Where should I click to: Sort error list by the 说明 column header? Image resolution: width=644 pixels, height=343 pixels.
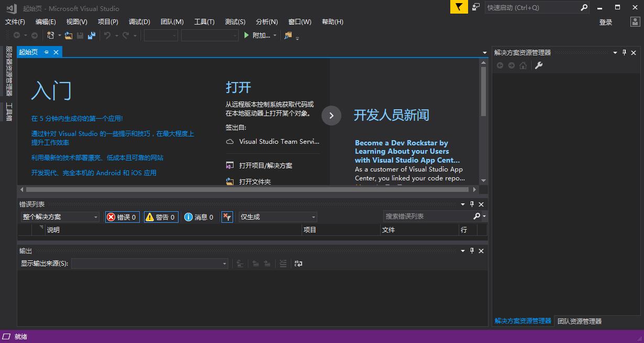click(174, 230)
